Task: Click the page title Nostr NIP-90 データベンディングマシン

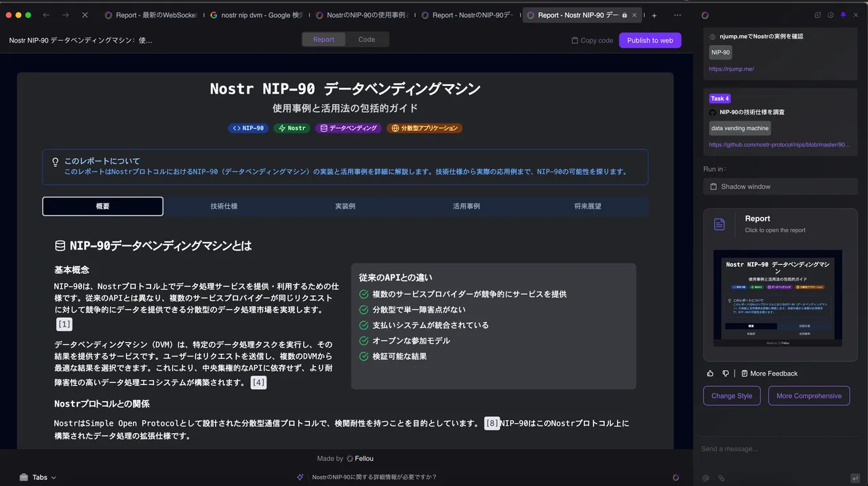Action: coord(345,89)
